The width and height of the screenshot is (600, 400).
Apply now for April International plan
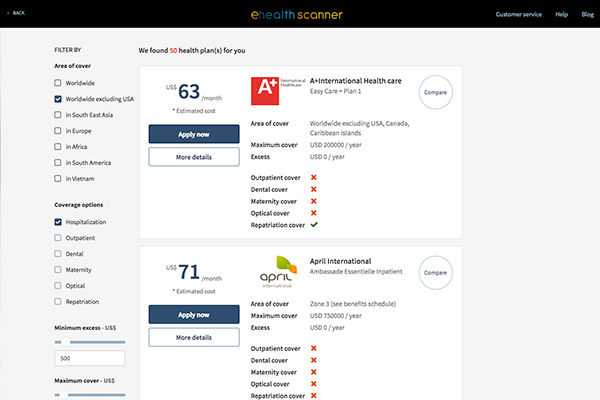(x=194, y=315)
